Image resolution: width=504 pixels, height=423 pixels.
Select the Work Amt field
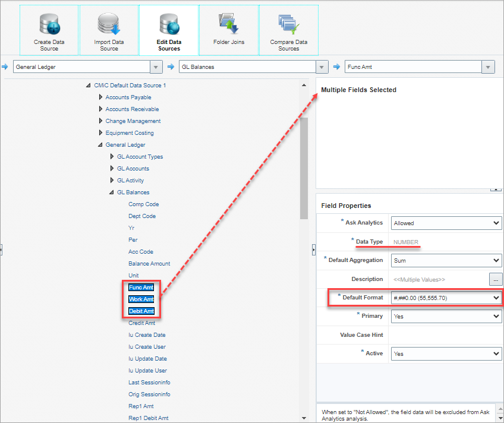point(141,299)
